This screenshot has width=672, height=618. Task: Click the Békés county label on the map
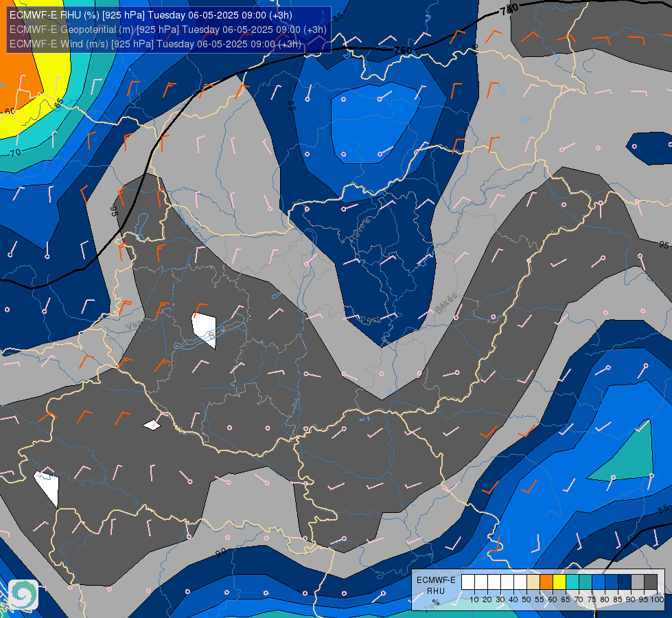coord(446,303)
